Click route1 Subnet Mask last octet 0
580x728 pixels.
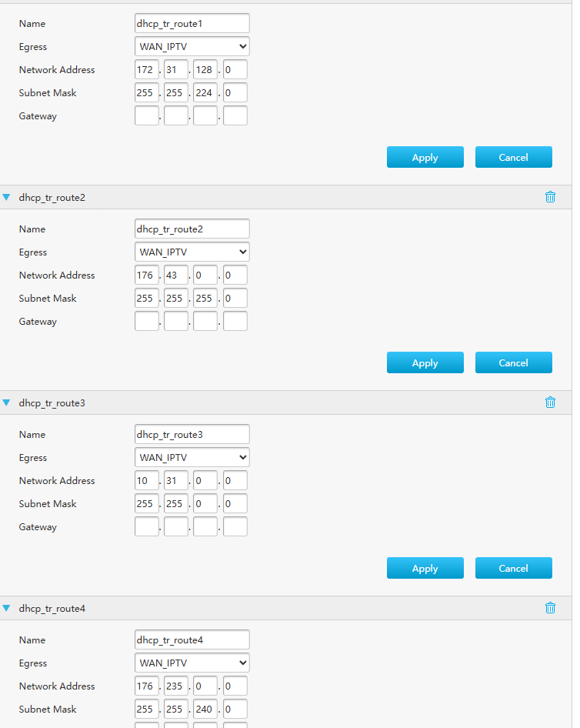pos(235,92)
